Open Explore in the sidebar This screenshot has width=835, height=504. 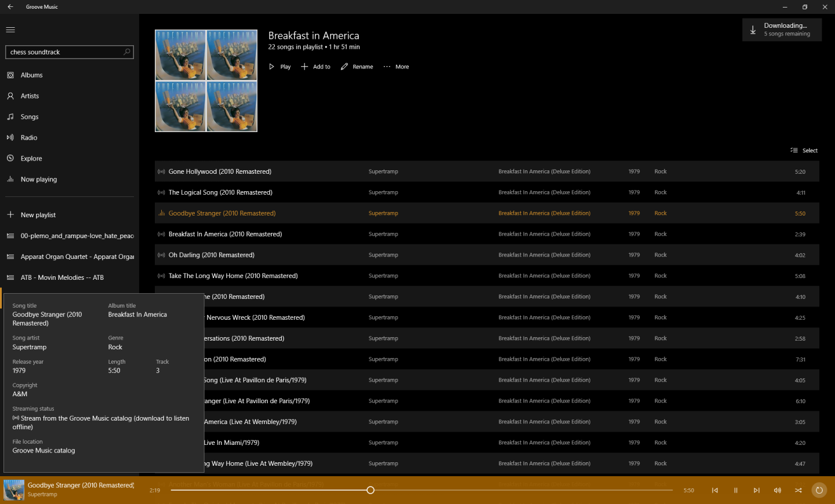(x=70, y=159)
